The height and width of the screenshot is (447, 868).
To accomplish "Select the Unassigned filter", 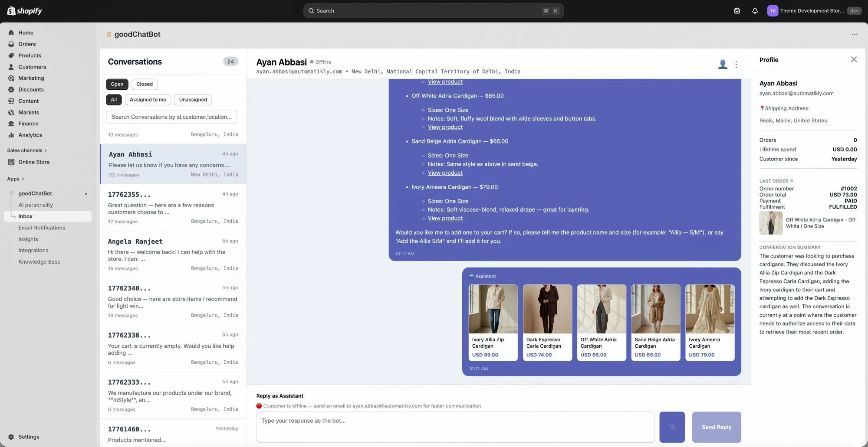I will (x=193, y=100).
